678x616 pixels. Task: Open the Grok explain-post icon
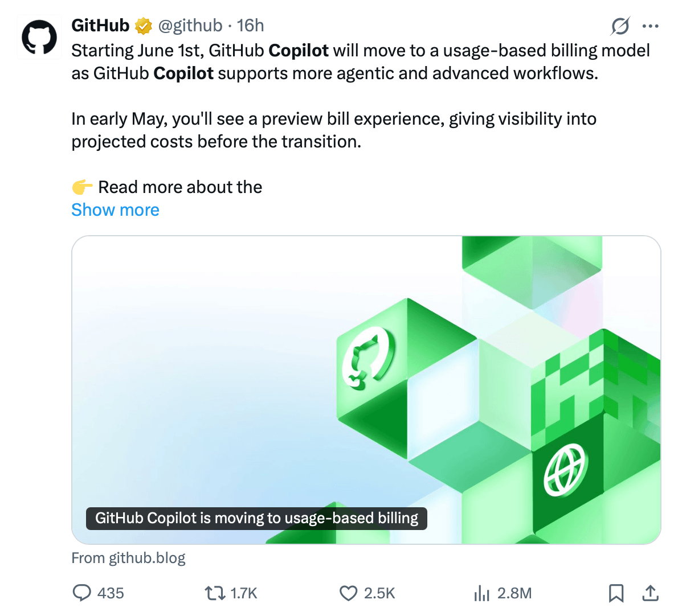pos(620,26)
